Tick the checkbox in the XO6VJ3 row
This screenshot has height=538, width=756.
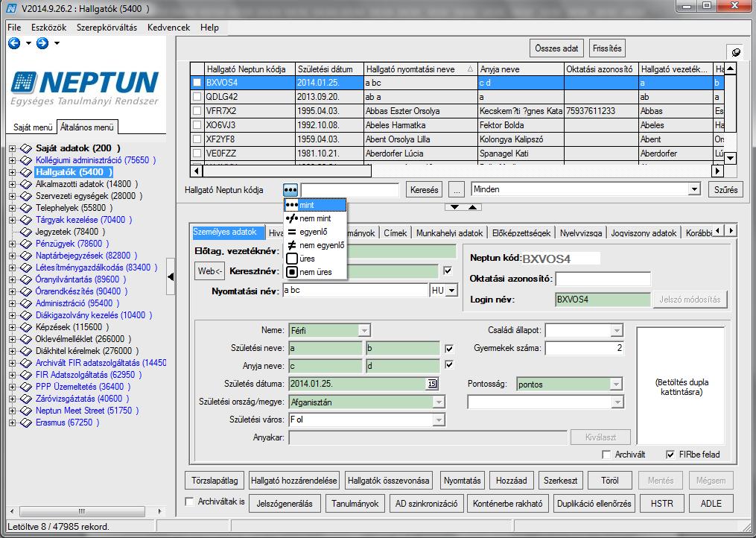[x=197, y=125]
